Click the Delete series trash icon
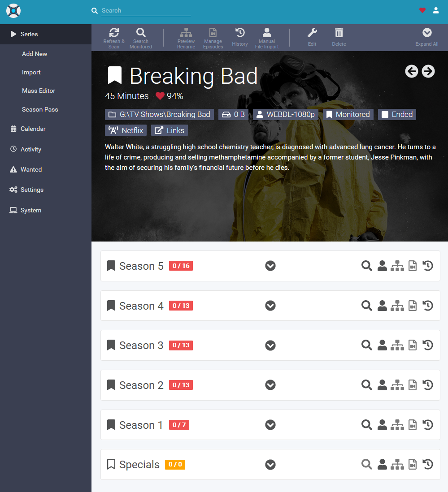Viewport: 448px width, 492px height. (339, 36)
